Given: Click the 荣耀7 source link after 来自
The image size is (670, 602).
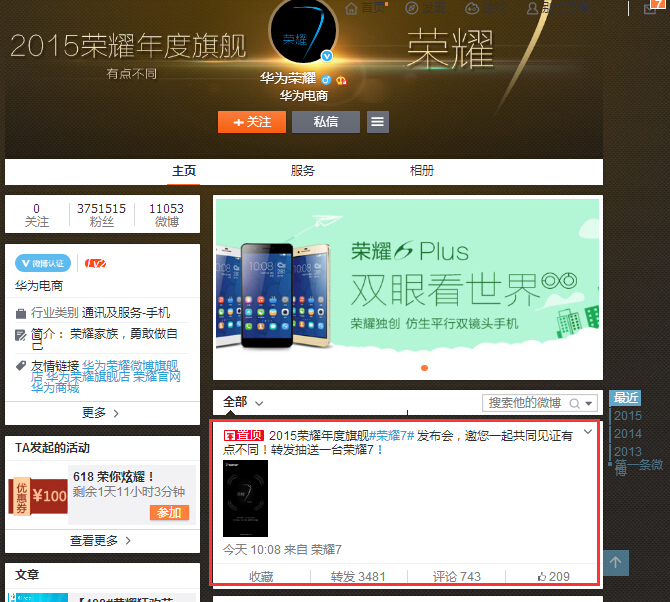Looking at the screenshot, I should click(x=326, y=549).
